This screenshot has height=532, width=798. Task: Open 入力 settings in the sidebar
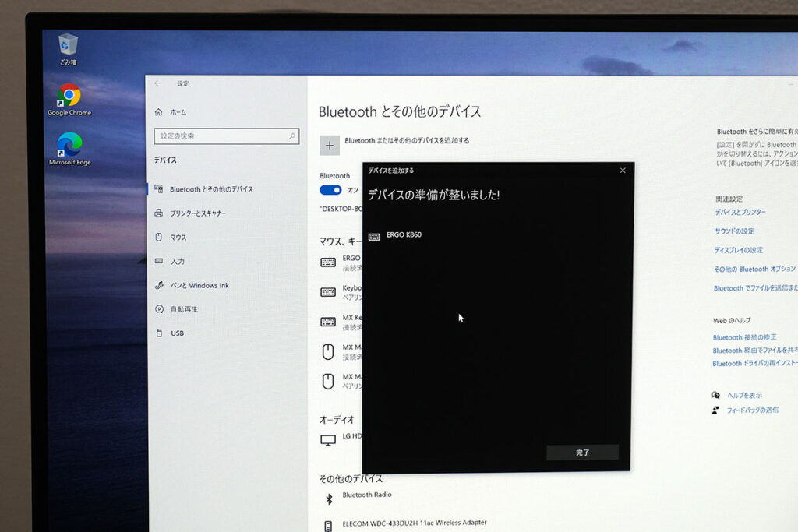click(177, 262)
